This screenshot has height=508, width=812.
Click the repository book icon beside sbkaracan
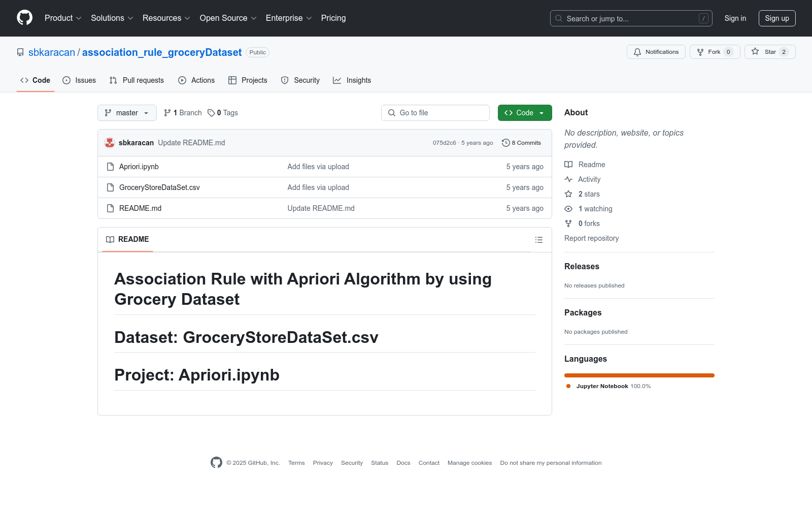[x=20, y=52]
